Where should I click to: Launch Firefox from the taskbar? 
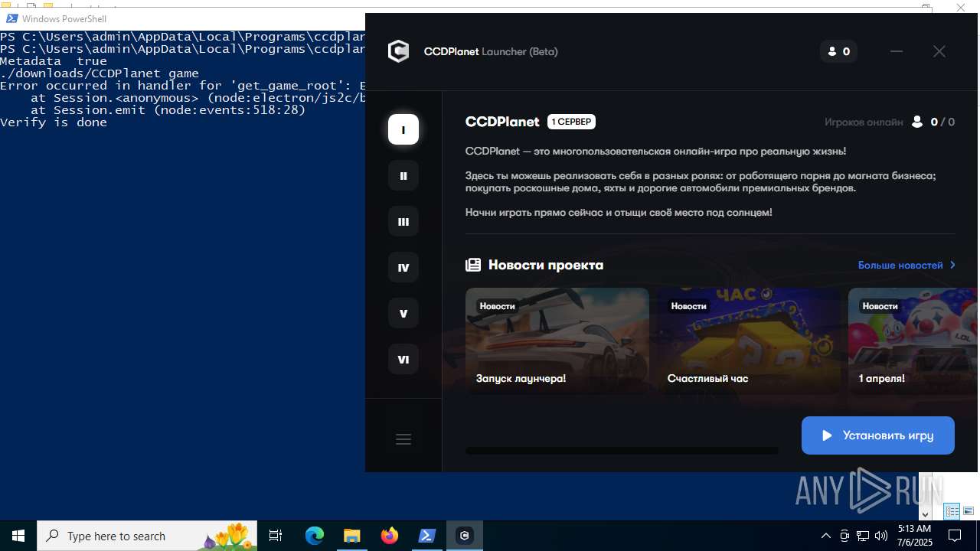point(390,536)
